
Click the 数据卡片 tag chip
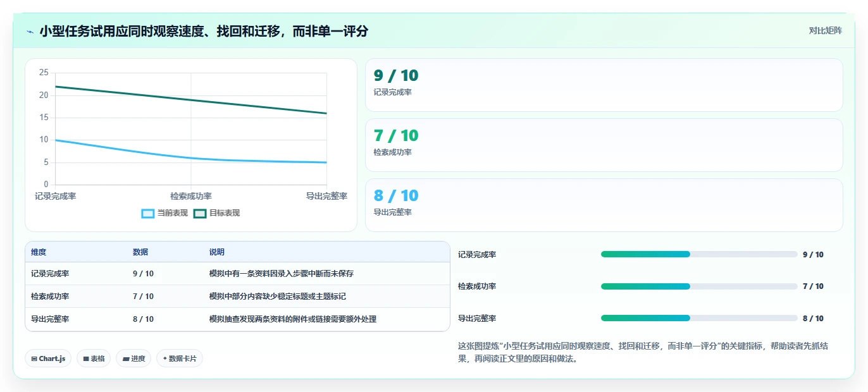[x=180, y=358]
